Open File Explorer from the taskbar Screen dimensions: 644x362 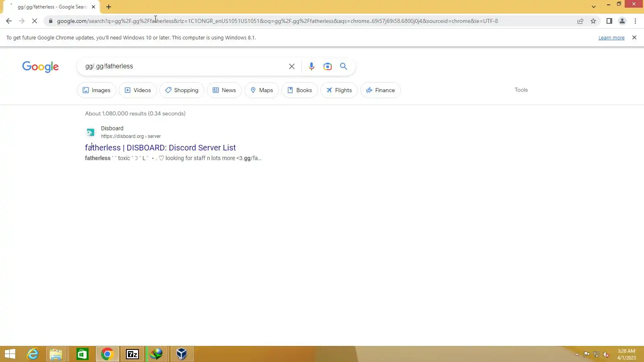56,354
